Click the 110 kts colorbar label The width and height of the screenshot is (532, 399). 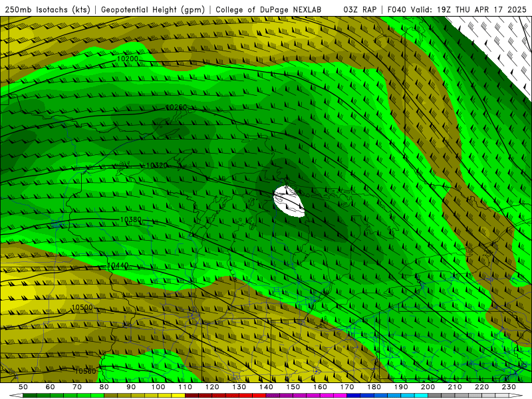pos(186,387)
